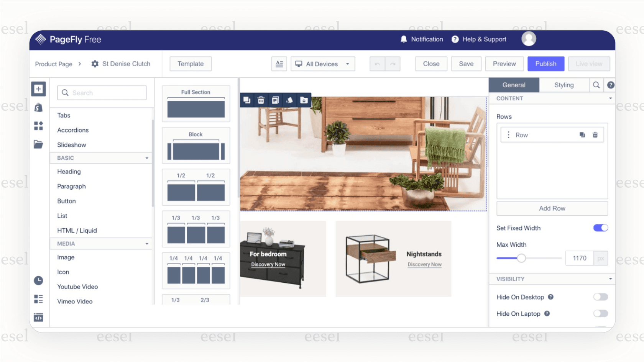Disable Set Fixed Width

pyautogui.click(x=600, y=228)
